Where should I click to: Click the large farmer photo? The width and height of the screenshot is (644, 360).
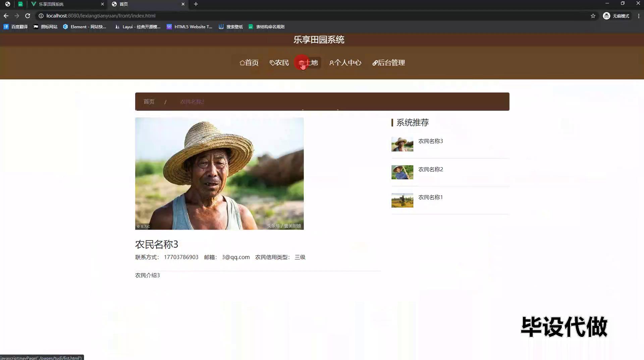219,173
